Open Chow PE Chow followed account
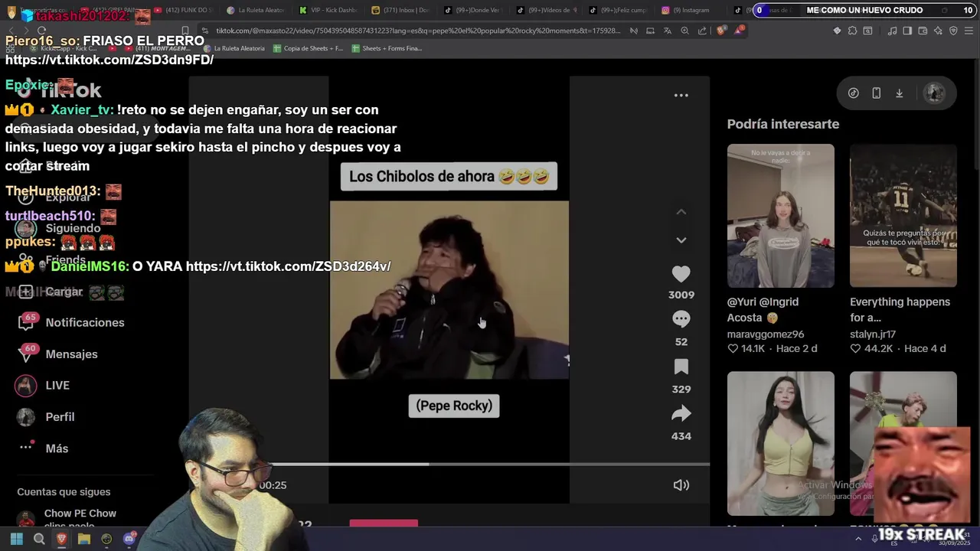 coord(67,518)
